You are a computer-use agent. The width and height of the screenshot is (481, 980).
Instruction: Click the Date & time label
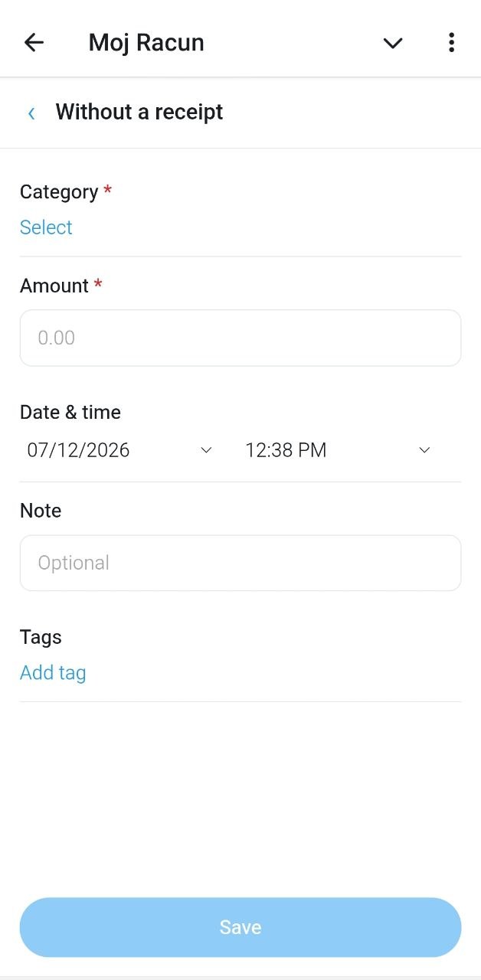(x=70, y=412)
